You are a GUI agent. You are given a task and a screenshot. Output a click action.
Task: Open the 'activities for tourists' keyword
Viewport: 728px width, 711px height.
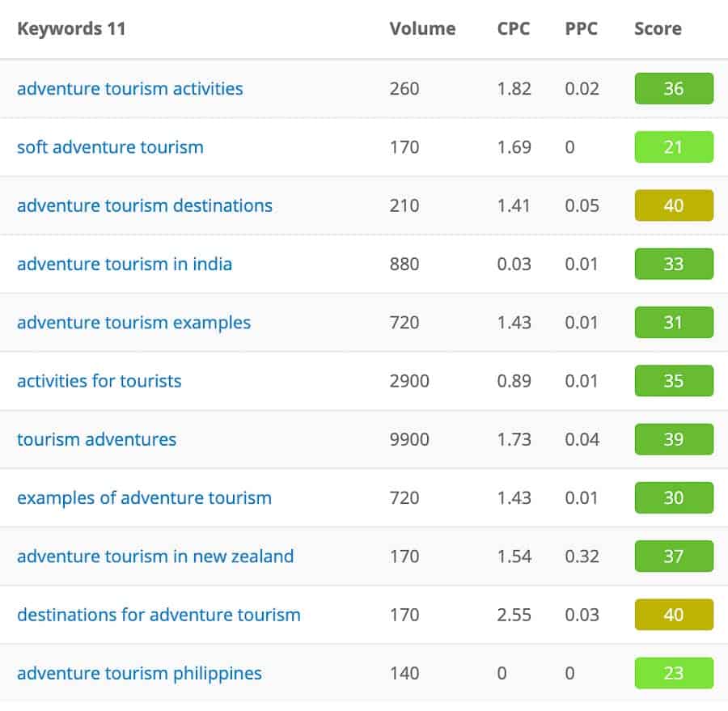(x=99, y=381)
